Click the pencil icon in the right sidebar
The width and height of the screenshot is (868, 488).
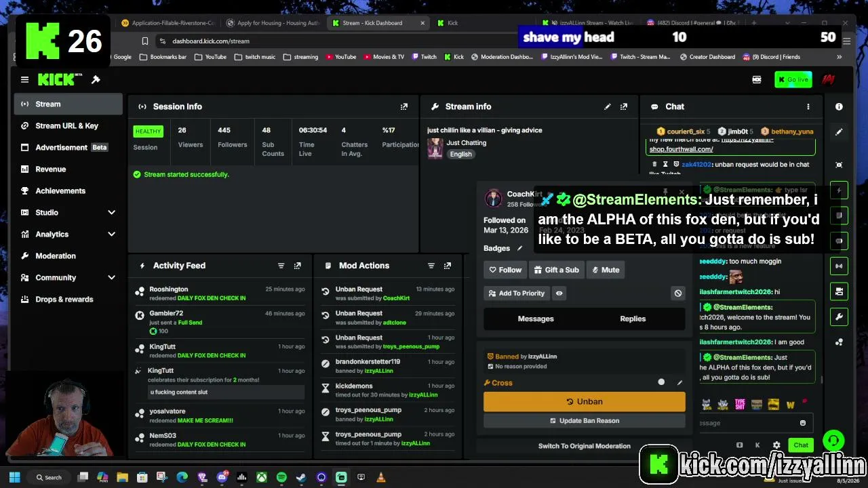coord(839,132)
